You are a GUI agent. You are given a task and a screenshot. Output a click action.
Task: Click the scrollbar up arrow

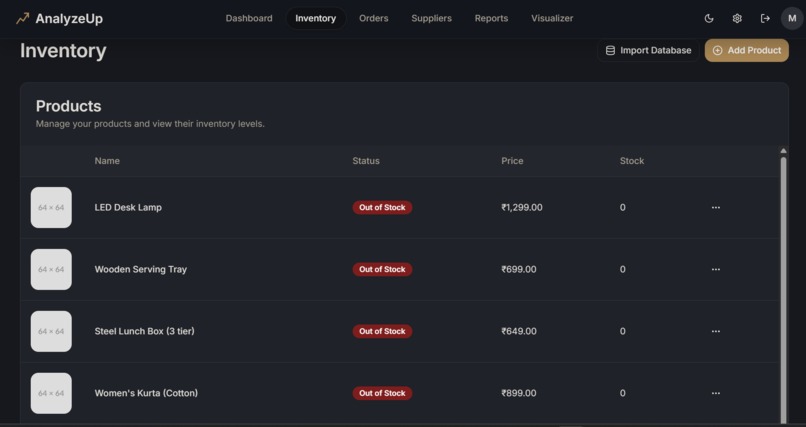coord(783,151)
